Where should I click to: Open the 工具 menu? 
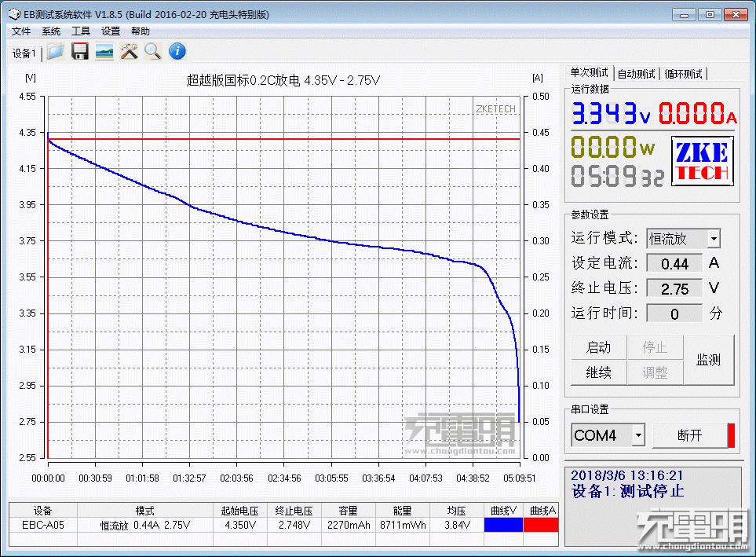click(x=81, y=31)
